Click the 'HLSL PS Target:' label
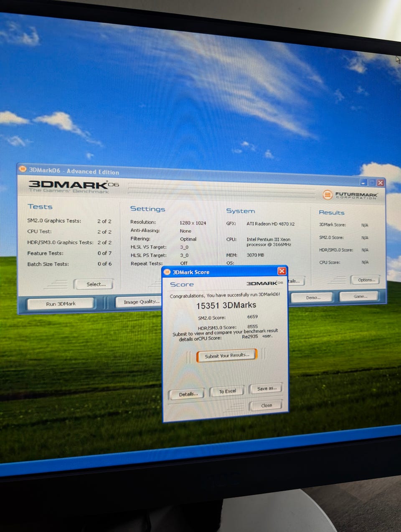Image resolution: width=401 pixels, height=532 pixels. coord(148,255)
